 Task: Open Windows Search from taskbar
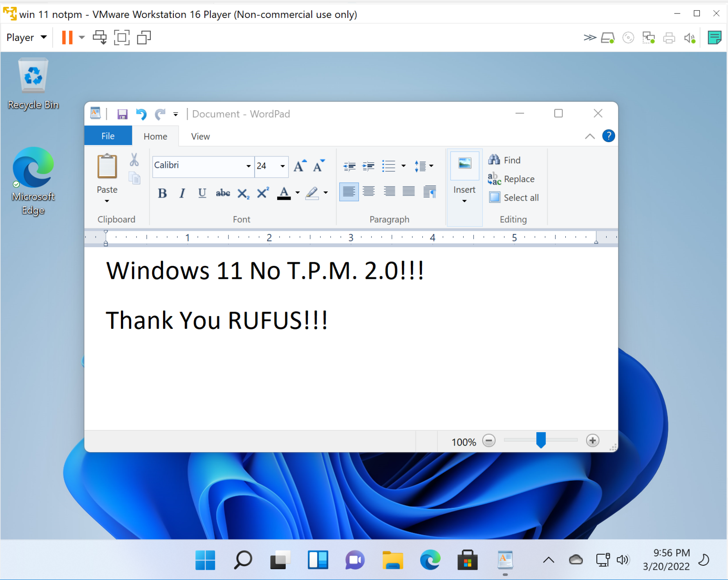243,560
